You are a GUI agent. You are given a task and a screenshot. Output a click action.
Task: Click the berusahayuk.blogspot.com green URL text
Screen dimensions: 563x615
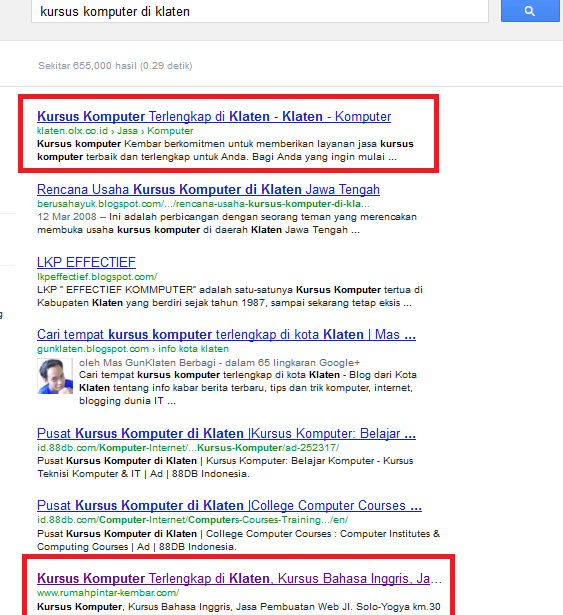(203, 204)
